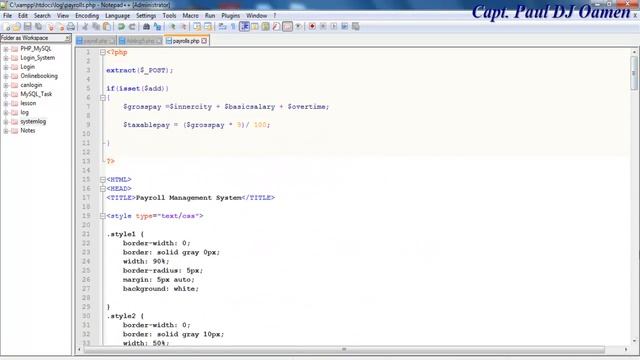Screen dimensions: 640x360
Task: Click the Start Recording macro icon
Action: tap(312, 27)
